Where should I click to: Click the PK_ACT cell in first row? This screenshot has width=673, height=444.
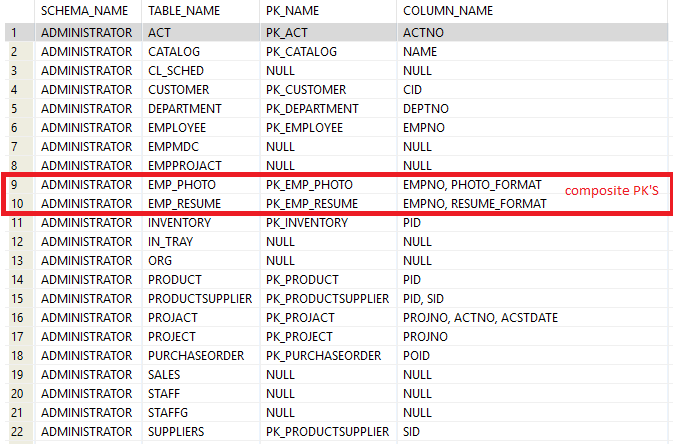pyautogui.click(x=288, y=32)
